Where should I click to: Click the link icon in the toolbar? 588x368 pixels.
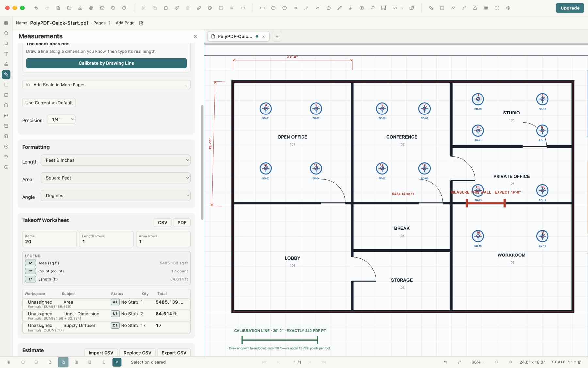point(199,8)
